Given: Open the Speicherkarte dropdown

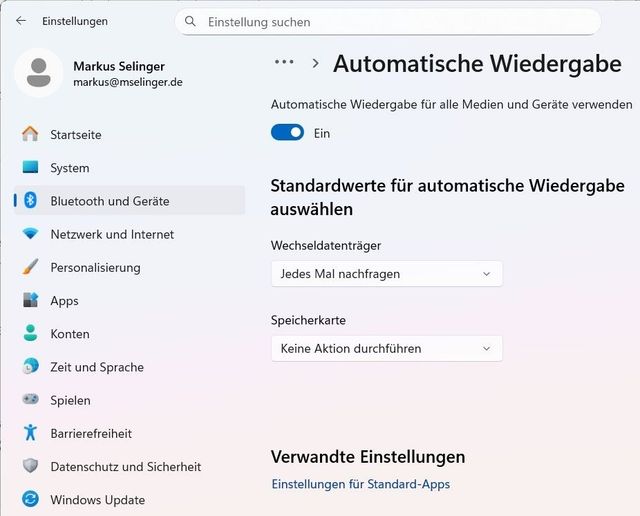Looking at the screenshot, I should tap(386, 348).
